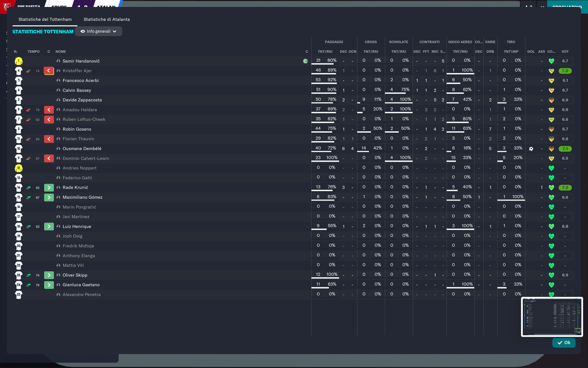Select player name Mattia Viti
The image size is (588, 368).
73,265
